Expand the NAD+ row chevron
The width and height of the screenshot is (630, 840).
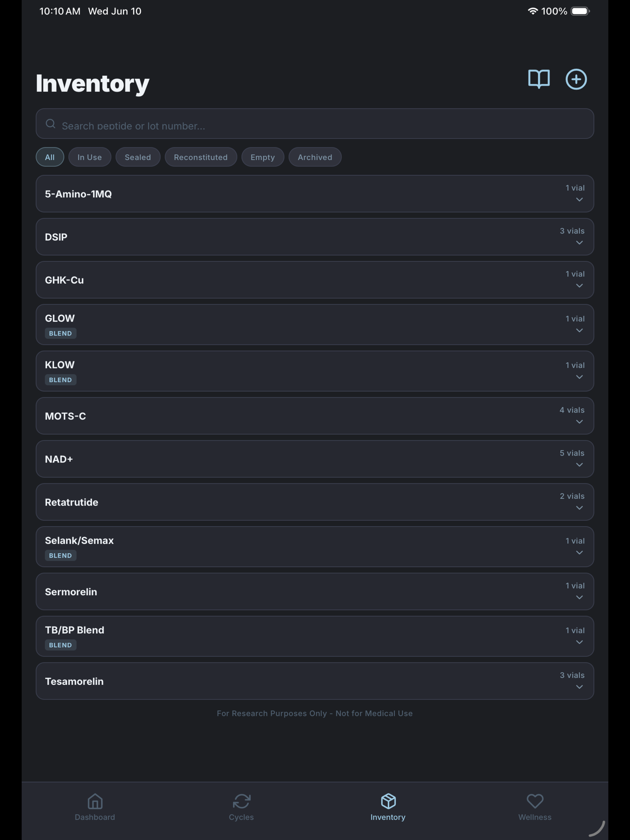tap(579, 465)
